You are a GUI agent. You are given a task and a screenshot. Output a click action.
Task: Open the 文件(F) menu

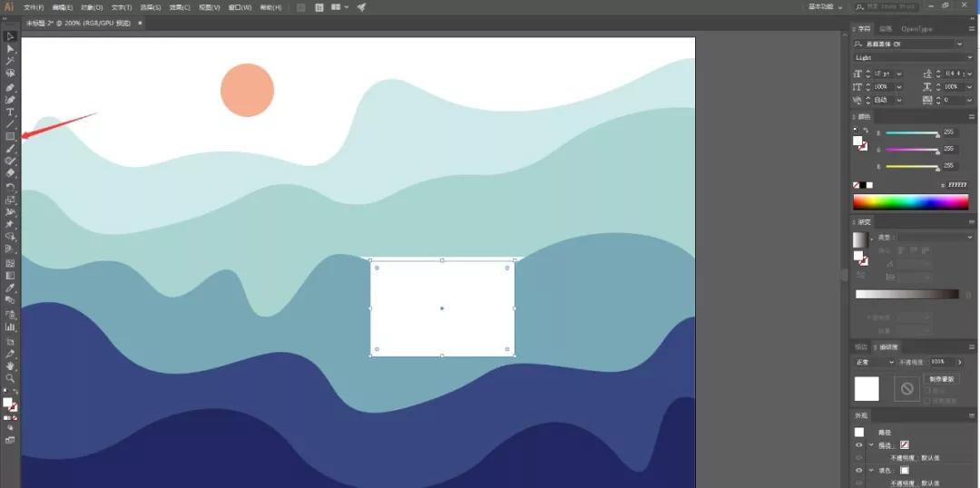[x=34, y=7]
